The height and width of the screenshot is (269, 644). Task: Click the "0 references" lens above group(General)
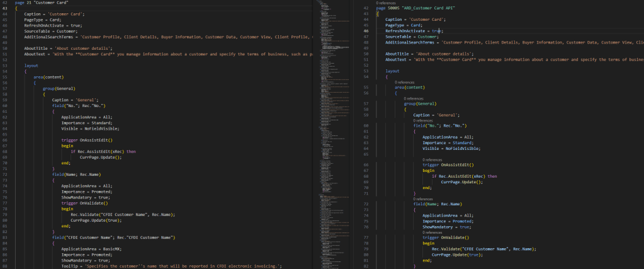click(x=414, y=98)
